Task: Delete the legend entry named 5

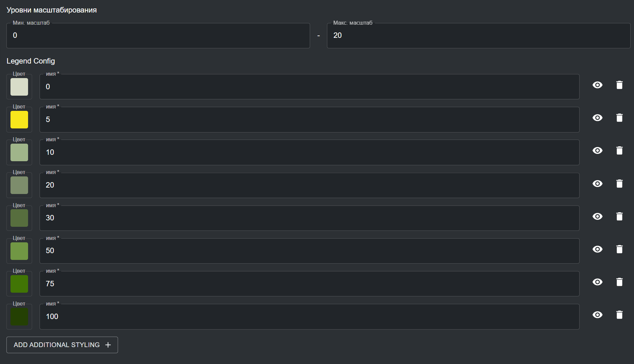Action: click(x=619, y=118)
